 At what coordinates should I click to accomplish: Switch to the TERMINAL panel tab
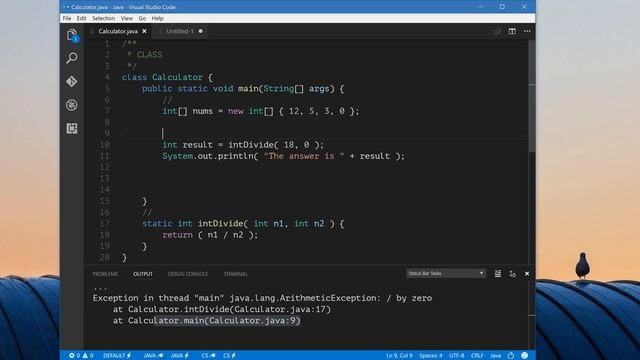click(236, 274)
